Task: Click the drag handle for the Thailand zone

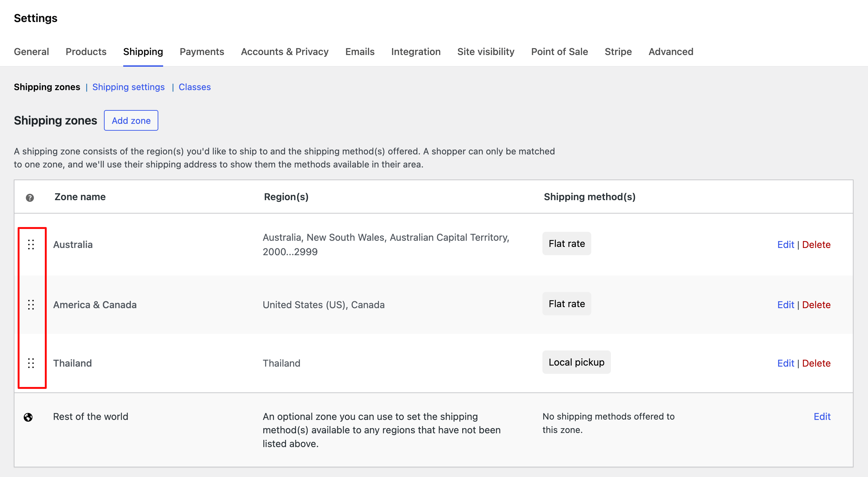Action: 31,363
